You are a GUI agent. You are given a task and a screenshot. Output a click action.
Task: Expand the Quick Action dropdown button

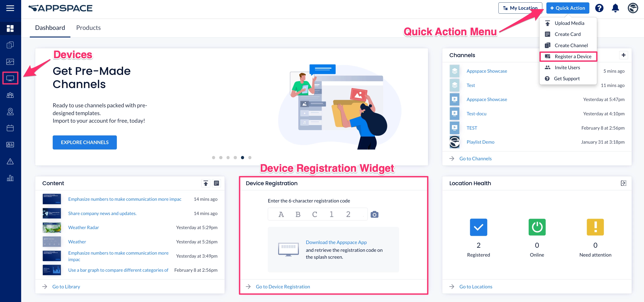(x=568, y=8)
